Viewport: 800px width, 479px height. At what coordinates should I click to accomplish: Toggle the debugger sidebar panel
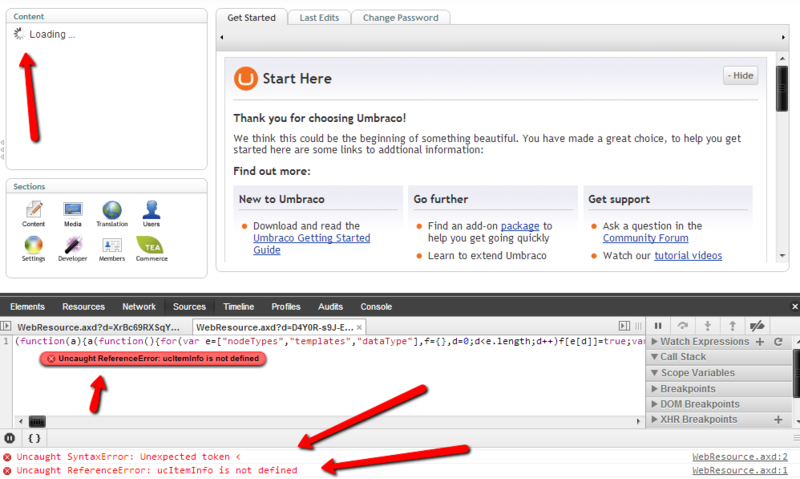point(624,325)
